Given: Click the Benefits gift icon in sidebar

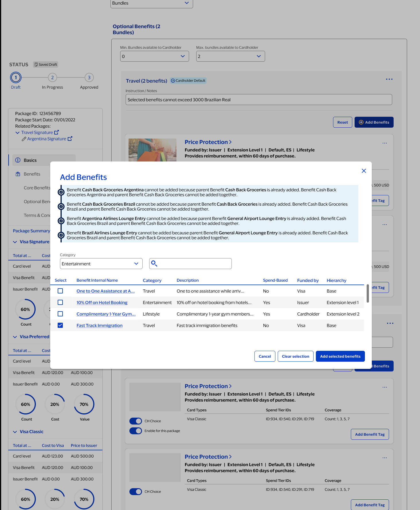Looking at the screenshot, I should (18, 174).
